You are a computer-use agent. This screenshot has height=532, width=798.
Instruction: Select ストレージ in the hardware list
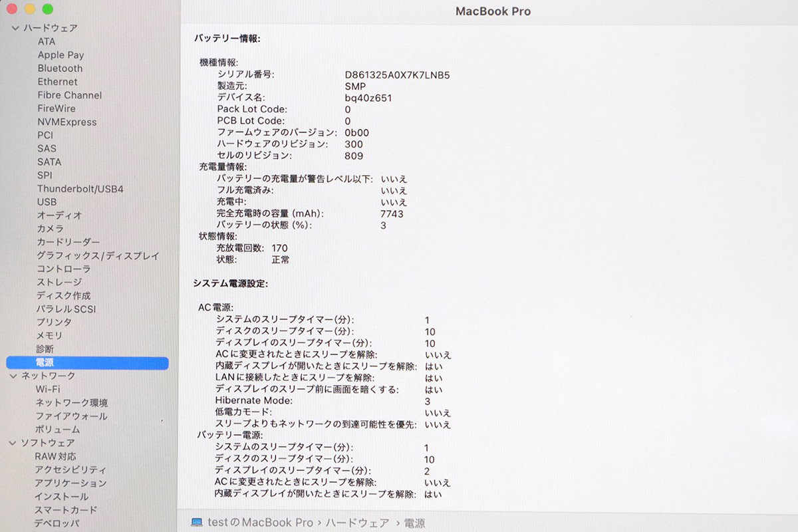59,282
